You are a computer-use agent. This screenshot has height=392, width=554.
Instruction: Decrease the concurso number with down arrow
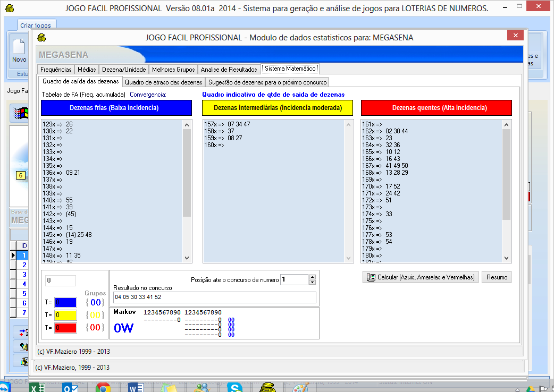click(312, 282)
